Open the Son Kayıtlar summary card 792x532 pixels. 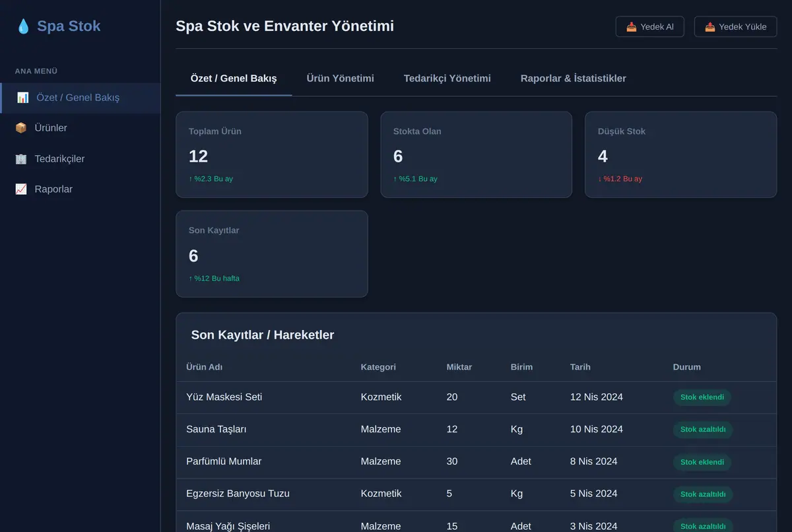pos(272,254)
